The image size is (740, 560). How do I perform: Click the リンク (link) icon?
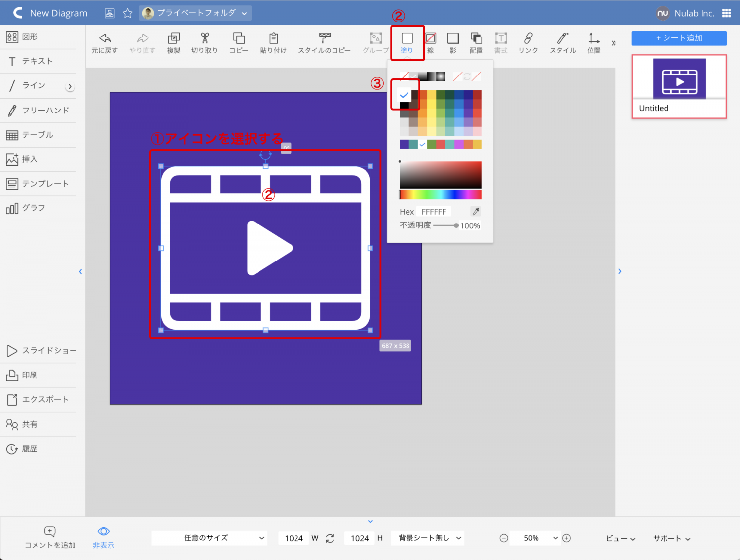tap(528, 38)
